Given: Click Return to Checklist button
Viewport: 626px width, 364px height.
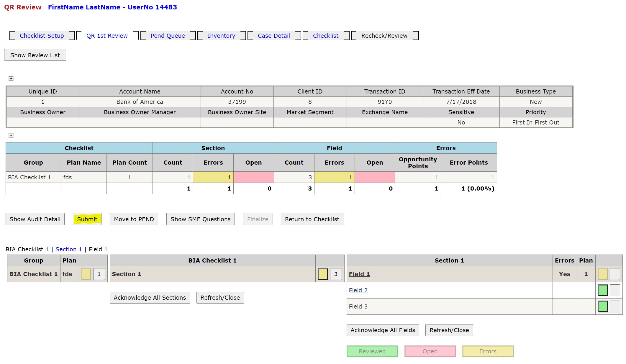Looking at the screenshot, I should tap(312, 219).
